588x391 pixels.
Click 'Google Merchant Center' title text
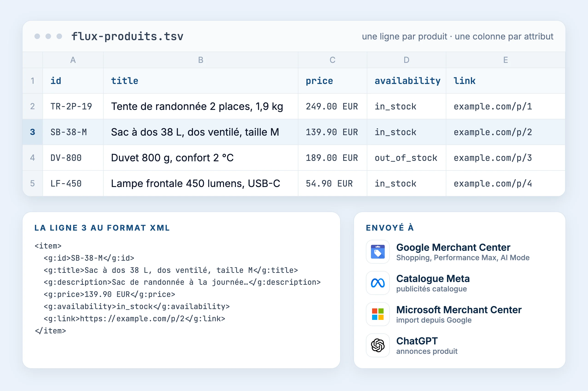point(453,247)
